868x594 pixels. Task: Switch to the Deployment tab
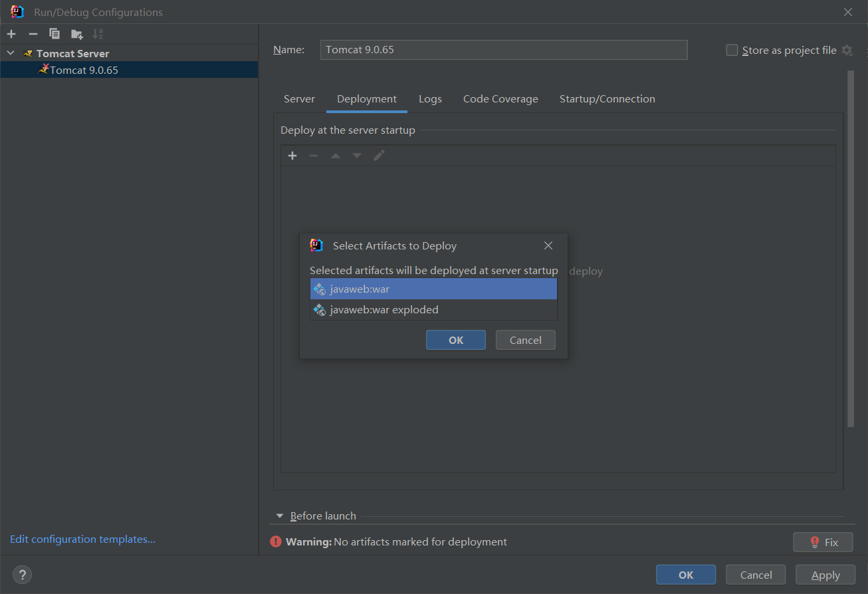pos(367,99)
